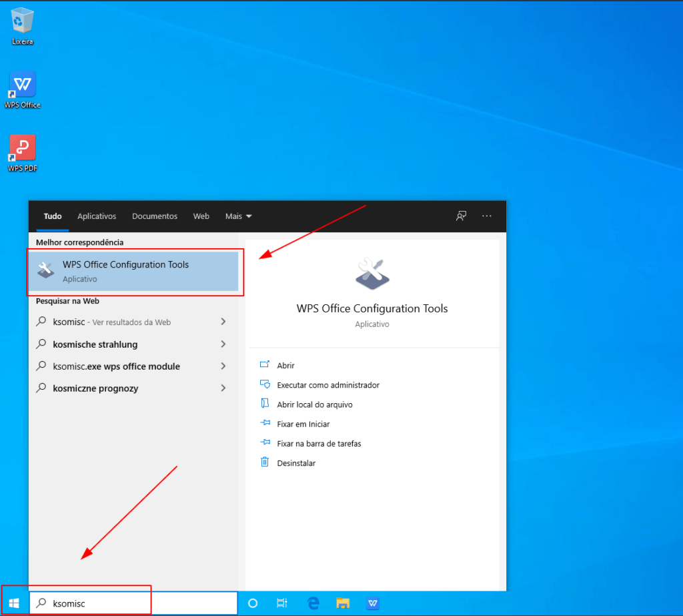683x616 pixels.
Task: Click Executar como administrador
Action: (327, 385)
